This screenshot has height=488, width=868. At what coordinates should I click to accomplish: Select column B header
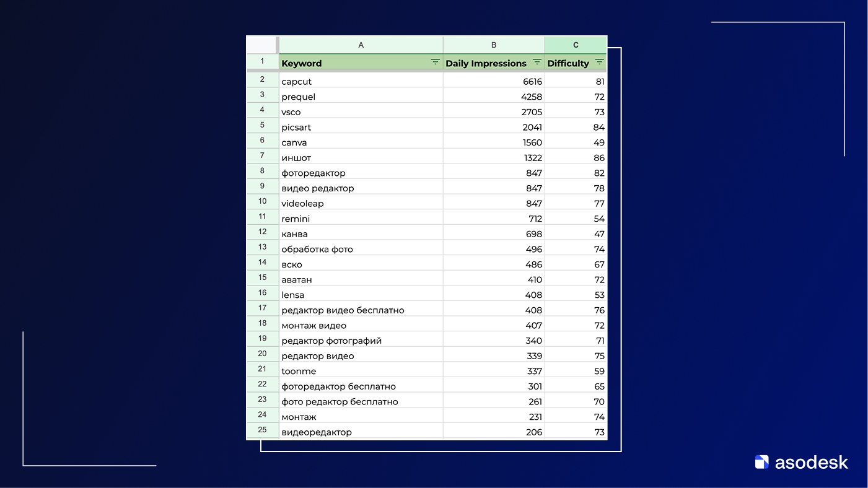pos(494,45)
